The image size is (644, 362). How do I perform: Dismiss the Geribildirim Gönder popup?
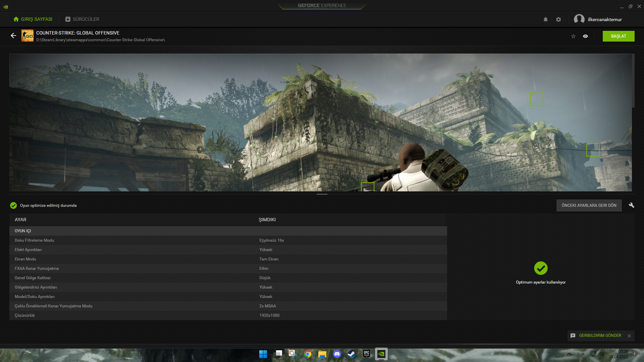coord(629,336)
